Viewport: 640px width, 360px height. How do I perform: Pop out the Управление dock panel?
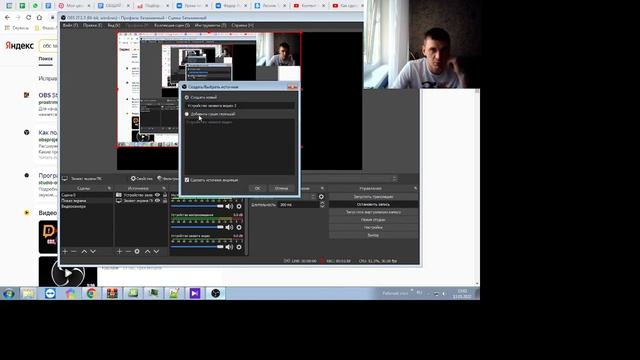click(x=416, y=189)
